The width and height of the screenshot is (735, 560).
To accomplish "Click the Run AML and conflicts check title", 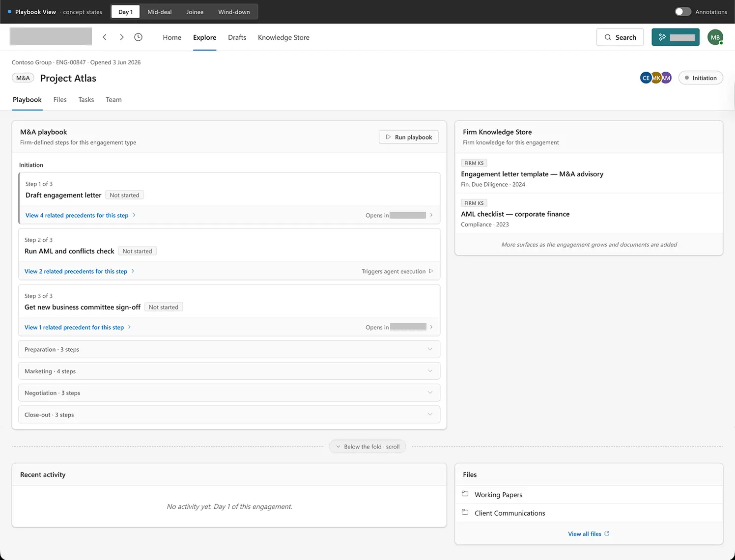I will (x=69, y=251).
